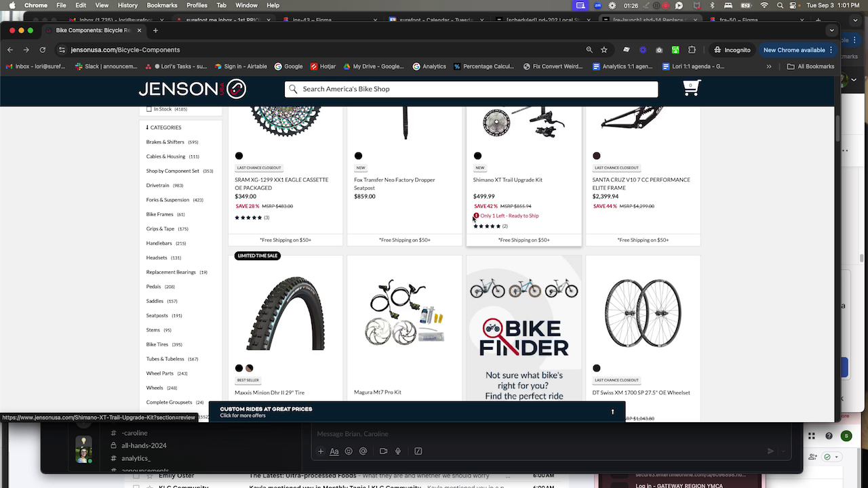Open the Chrome extensions puzzle icon
The width and height of the screenshot is (868, 488).
(692, 49)
